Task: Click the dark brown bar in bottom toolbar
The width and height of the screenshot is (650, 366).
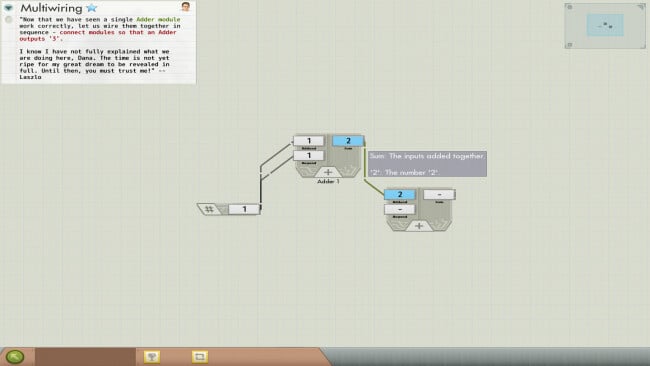Action: (85, 357)
